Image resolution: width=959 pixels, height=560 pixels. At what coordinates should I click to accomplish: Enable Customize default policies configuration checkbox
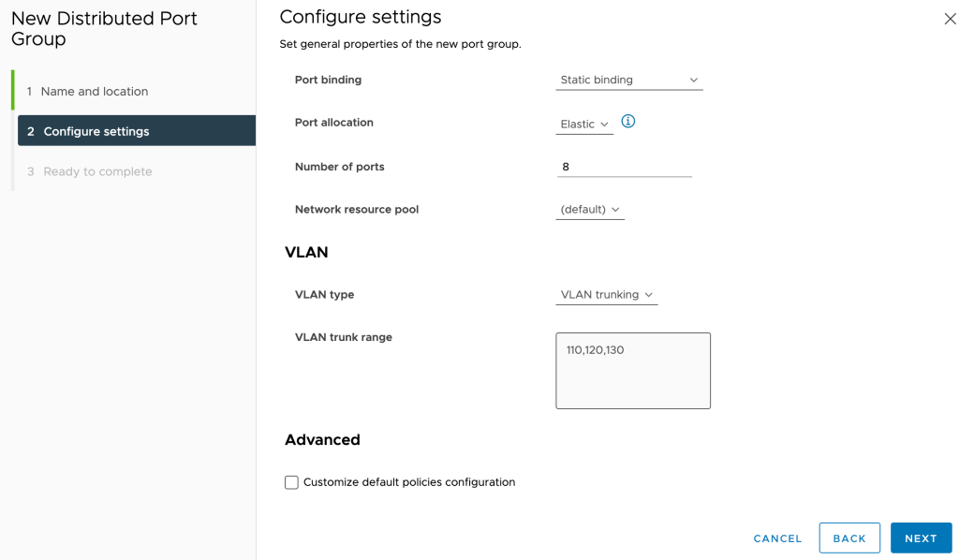click(x=292, y=482)
